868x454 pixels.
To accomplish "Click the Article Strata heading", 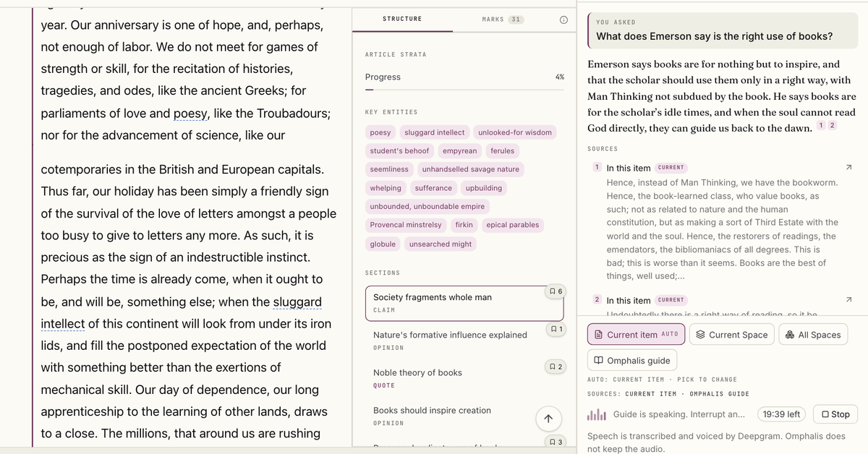I will coord(396,55).
